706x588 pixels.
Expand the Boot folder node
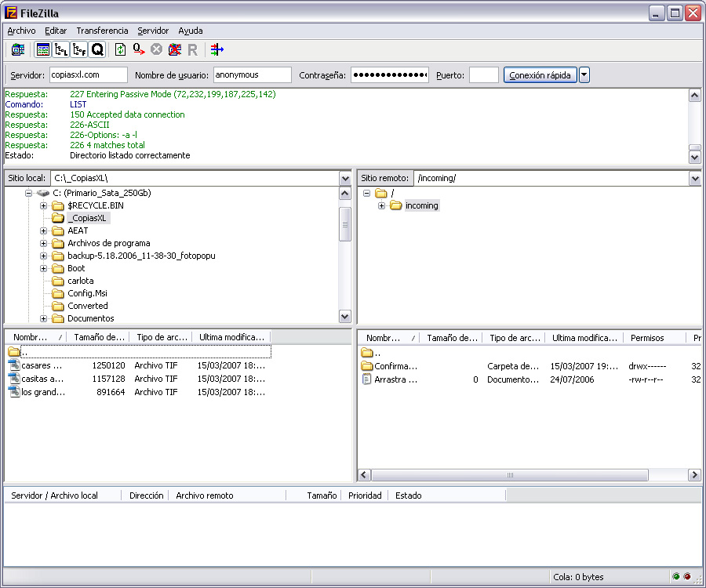[x=44, y=268]
